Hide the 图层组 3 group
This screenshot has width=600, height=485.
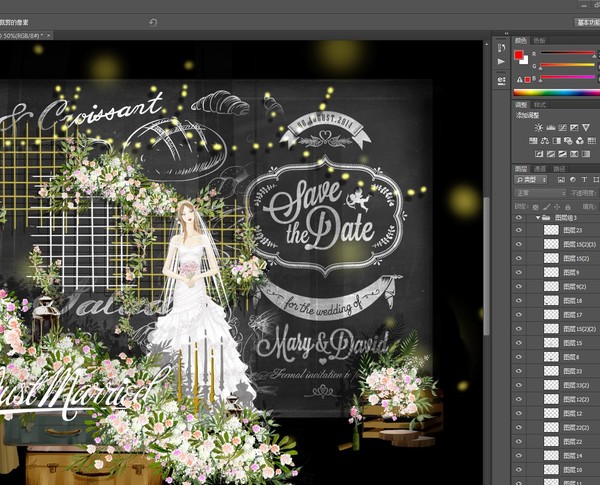(519, 218)
